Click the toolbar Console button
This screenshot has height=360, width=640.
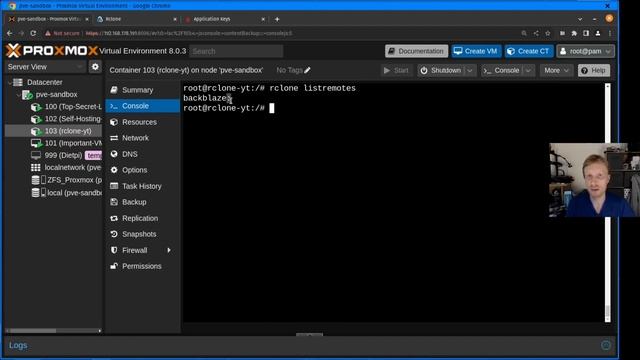[501, 70]
